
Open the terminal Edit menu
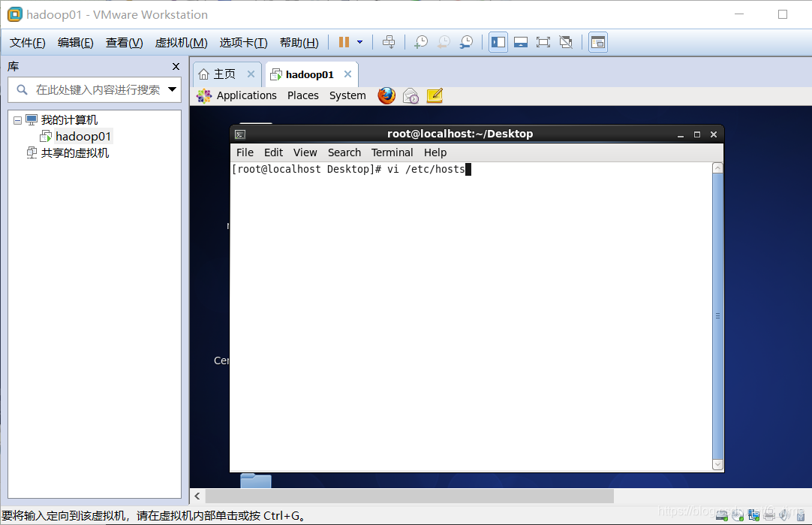[x=273, y=152]
